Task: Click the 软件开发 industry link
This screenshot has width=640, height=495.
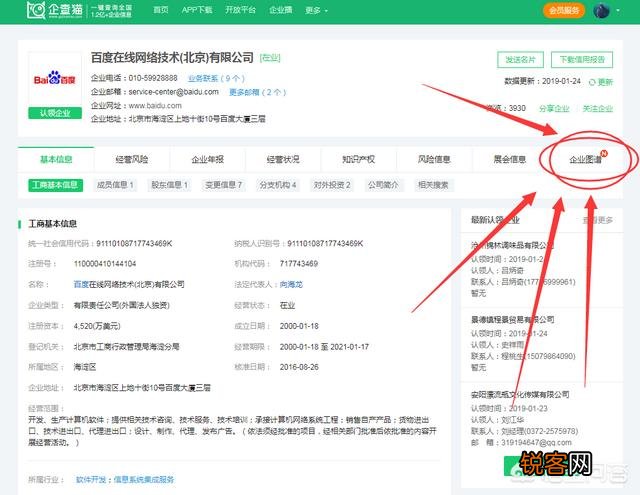Action: (x=91, y=479)
